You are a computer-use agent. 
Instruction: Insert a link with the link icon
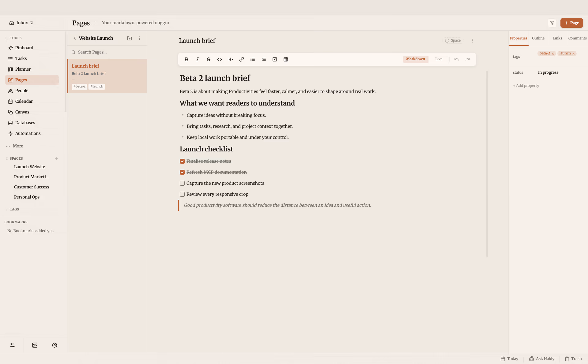click(x=242, y=59)
